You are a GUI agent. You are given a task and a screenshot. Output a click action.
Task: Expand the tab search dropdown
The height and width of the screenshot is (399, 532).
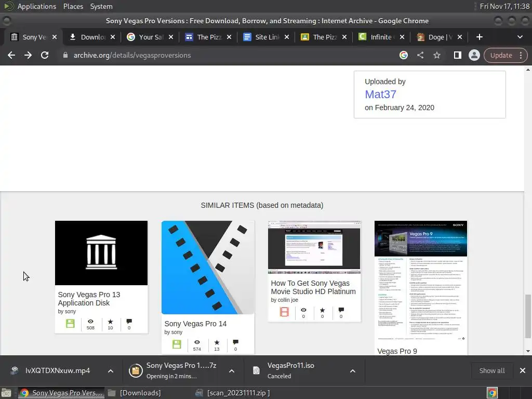(x=520, y=37)
